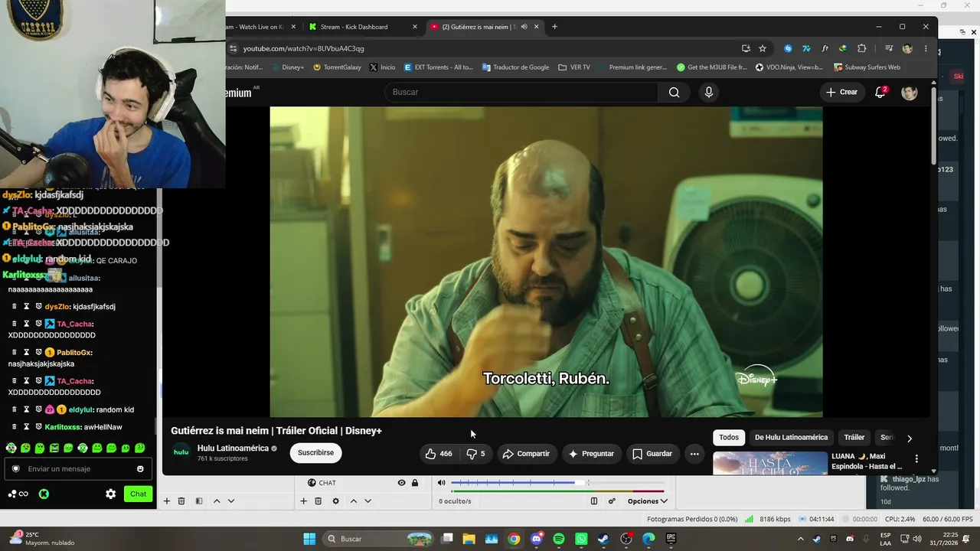Open a new browser tab

pyautogui.click(x=554, y=27)
